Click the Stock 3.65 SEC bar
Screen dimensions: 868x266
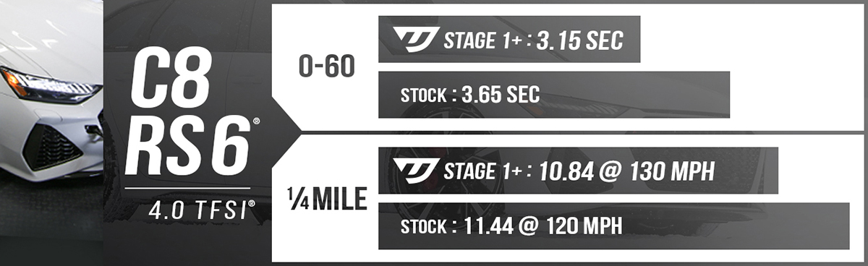pos(554,95)
